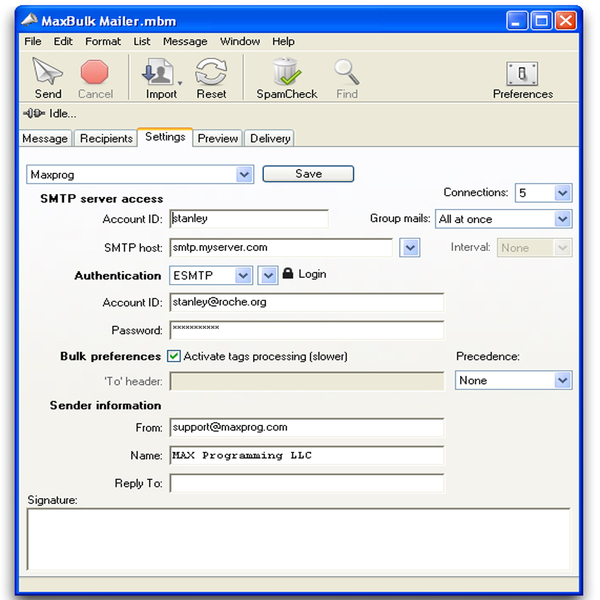Open the Edit menu
Screen dimensions: 600x600
[63, 41]
